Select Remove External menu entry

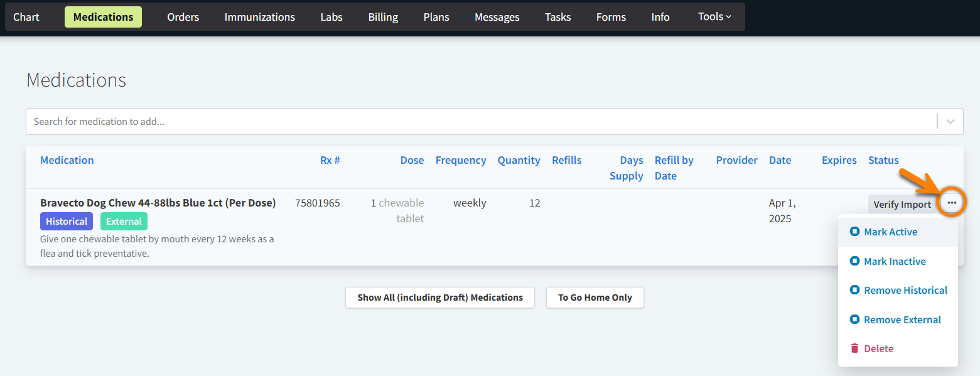(902, 320)
